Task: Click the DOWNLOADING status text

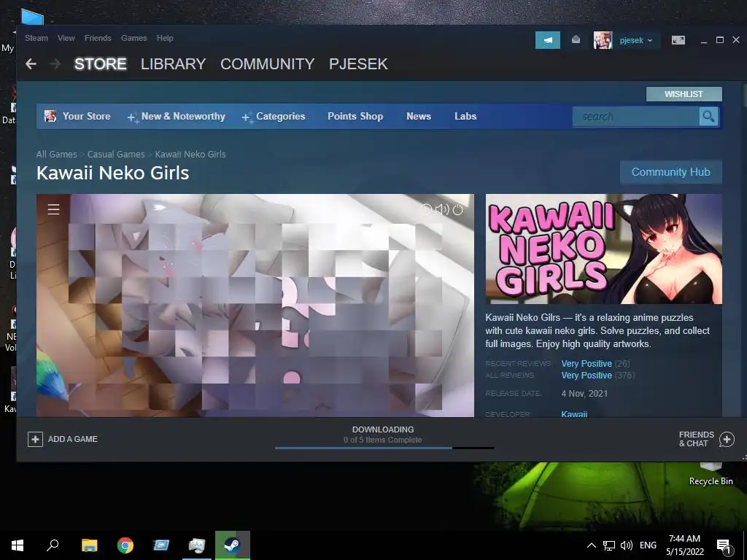Action: (383, 429)
